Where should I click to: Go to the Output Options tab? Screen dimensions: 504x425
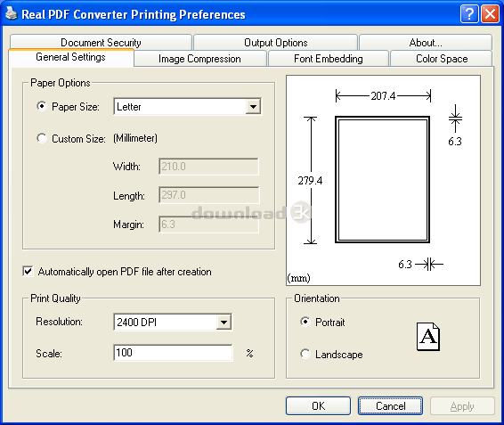point(276,43)
